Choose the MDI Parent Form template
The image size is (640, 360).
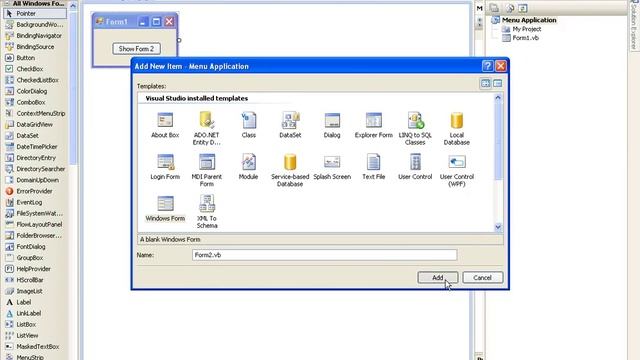207,170
